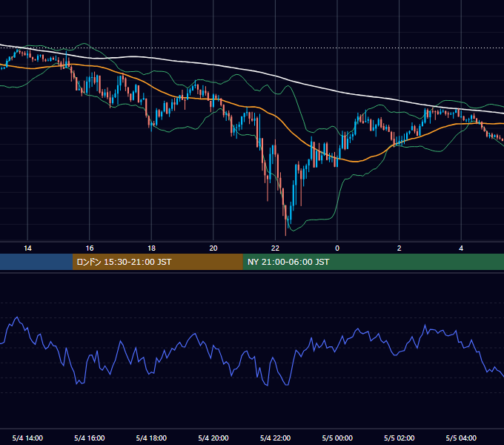Click the 5/4 16:00 label on oscillator axis
This screenshot has width=504, height=445.
(90, 438)
